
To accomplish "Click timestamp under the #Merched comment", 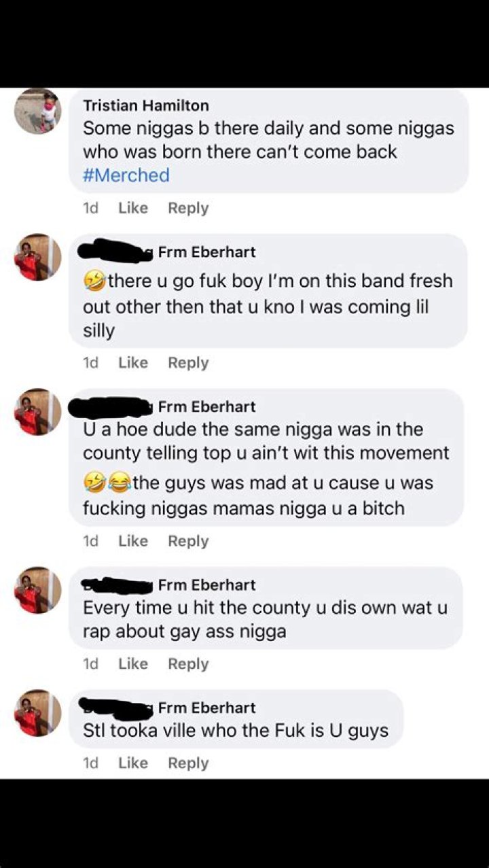I will coord(90,208).
